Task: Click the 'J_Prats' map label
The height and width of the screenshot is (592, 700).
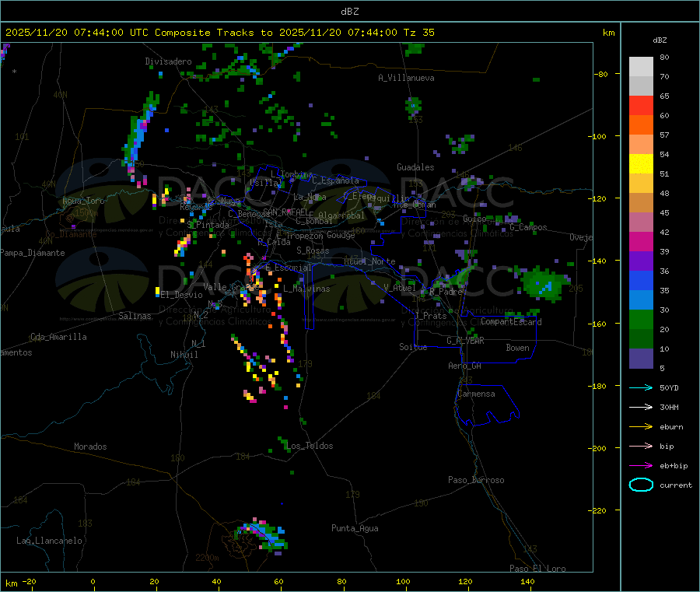Action: pyautogui.click(x=430, y=316)
